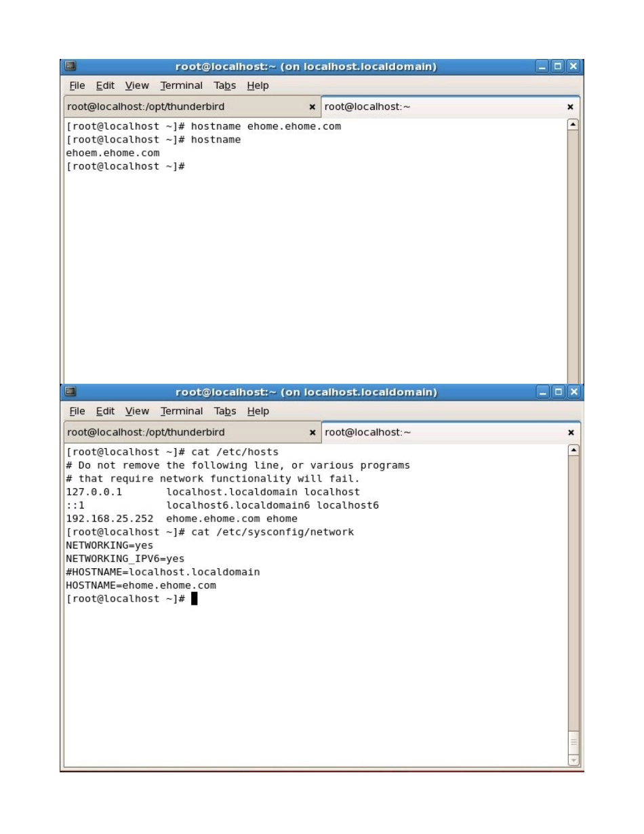Click terminal window menu icon in lower title bar

pos(71,392)
